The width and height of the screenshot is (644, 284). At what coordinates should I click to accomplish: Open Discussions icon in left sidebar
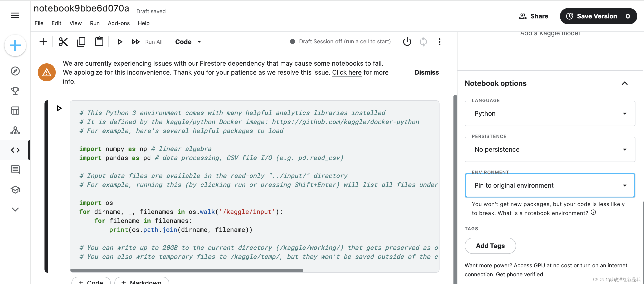point(15,170)
